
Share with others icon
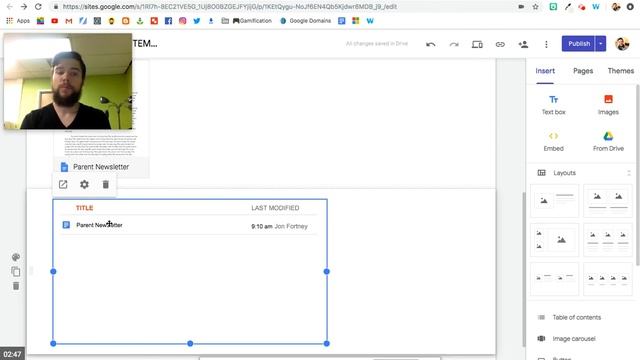(x=523, y=44)
